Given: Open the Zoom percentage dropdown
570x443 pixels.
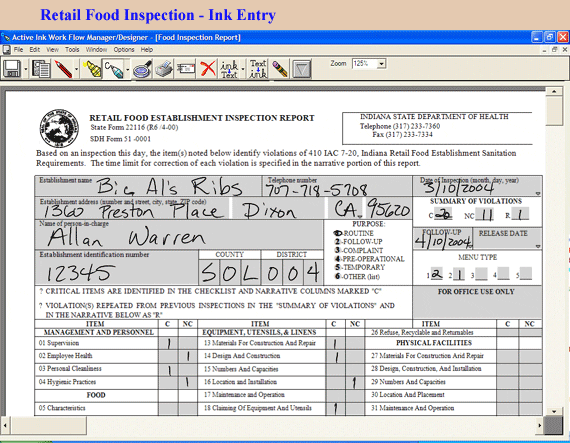Looking at the screenshot, I should (381, 64).
